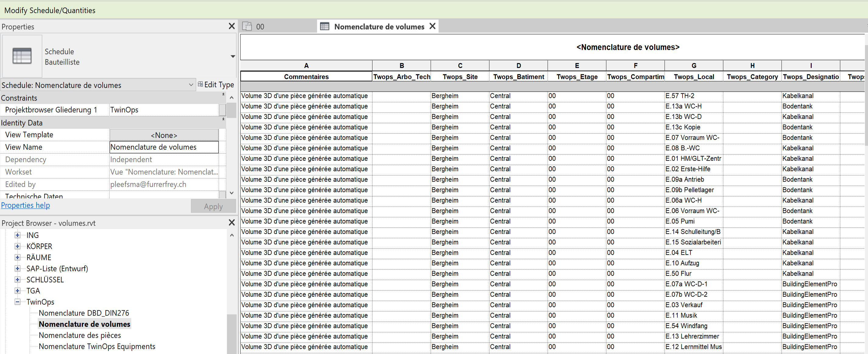Click the Apply button
This screenshot has width=868, height=354.
(x=213, y=206)
